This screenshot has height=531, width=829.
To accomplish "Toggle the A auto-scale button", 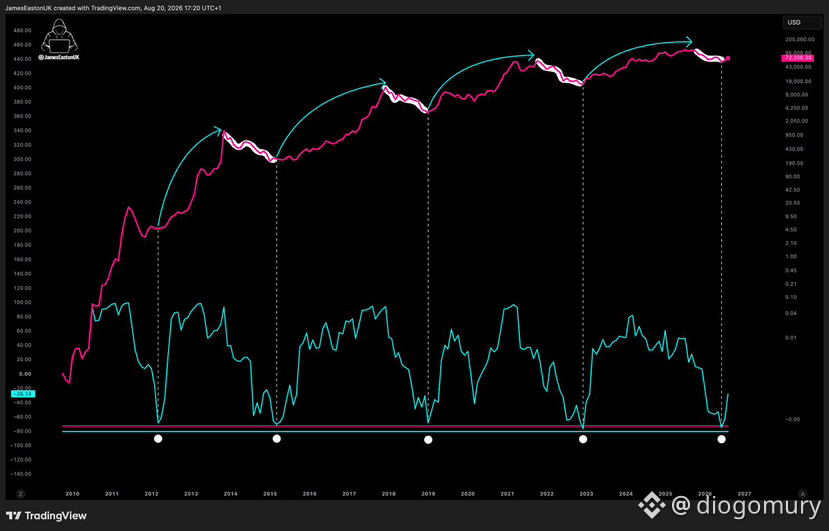I will pyautogui.click(x=803, y=493).
